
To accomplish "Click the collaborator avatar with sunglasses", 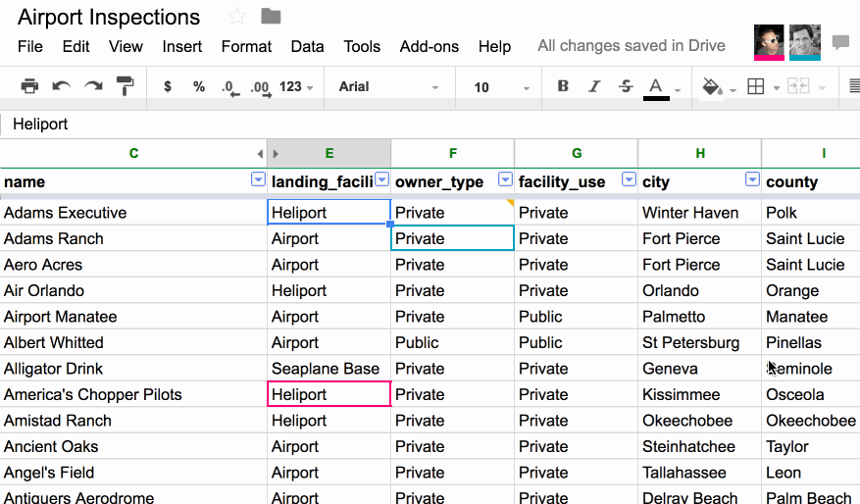I will coord(769,42).
